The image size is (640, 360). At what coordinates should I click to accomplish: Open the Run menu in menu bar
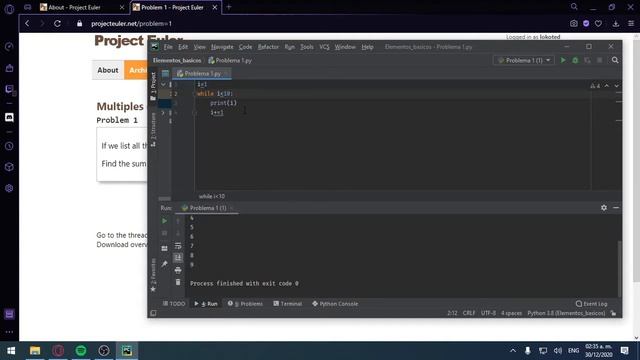tap(289, 47)
